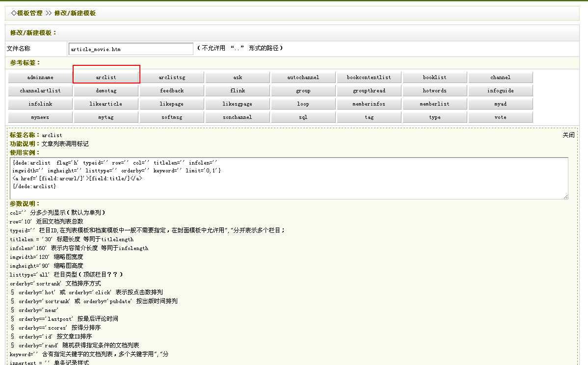
Task: Click the line "row='10' 返回文档列表总数"
Action: pyautogui.click(x=47, y=222)
